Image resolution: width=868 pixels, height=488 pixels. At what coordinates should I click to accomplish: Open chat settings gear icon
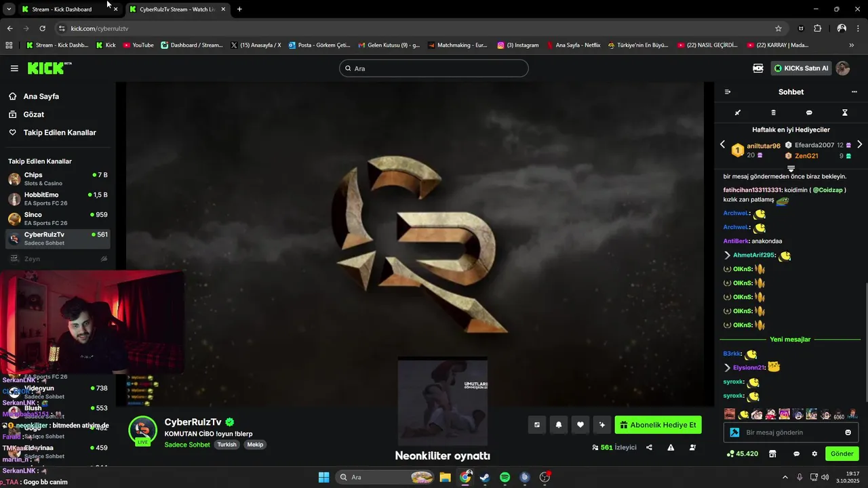point(814,453)
